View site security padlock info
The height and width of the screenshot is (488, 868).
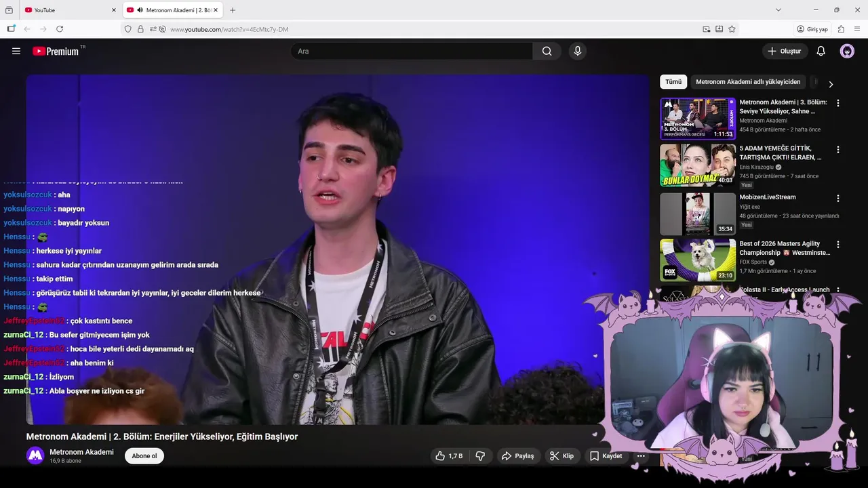(x=140, y=29)
